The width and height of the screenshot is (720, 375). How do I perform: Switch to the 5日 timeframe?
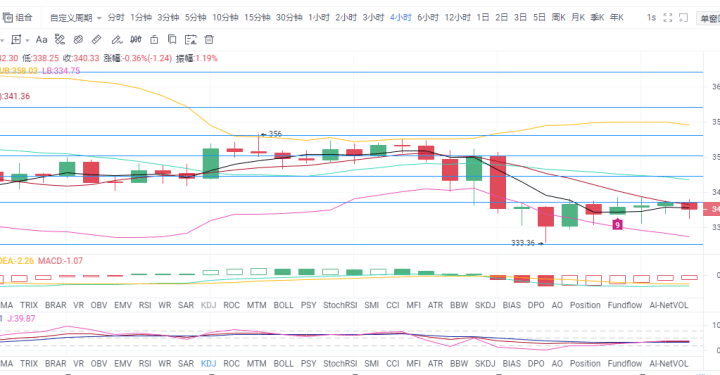coord(539,17)
